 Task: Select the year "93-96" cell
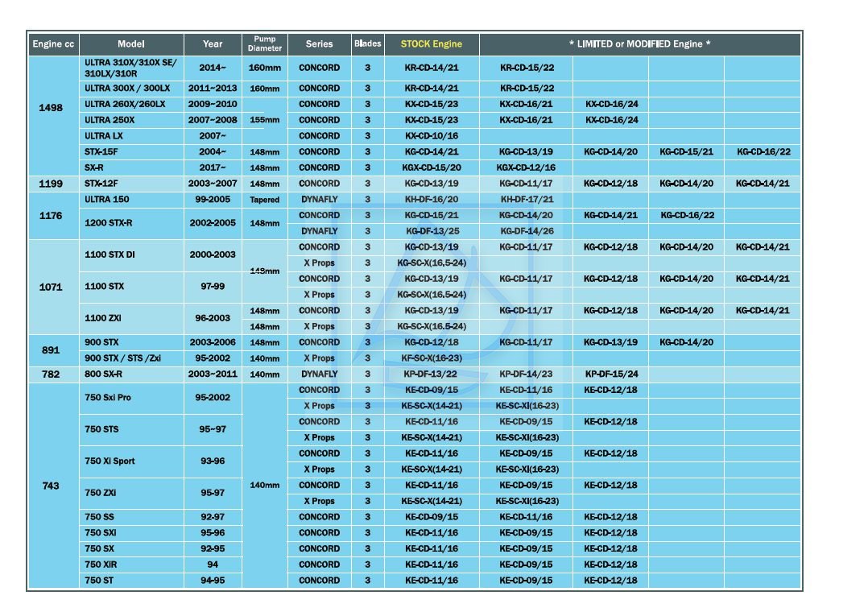point(213,461)
